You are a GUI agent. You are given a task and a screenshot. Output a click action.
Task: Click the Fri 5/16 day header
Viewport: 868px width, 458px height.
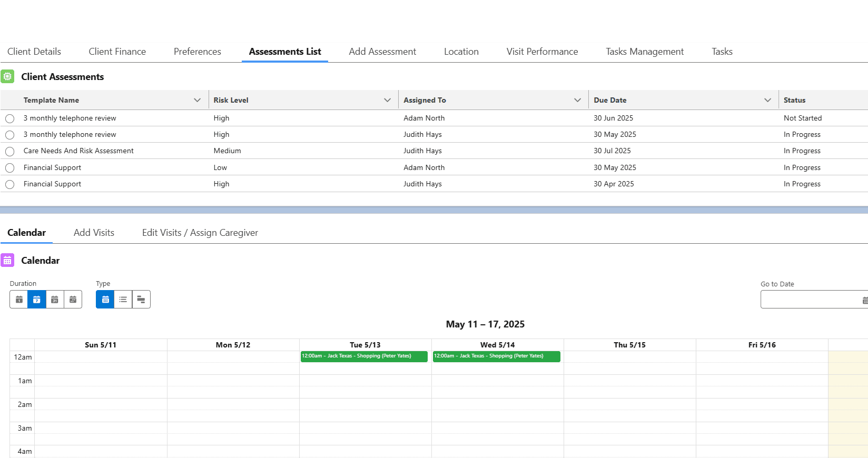762,345
